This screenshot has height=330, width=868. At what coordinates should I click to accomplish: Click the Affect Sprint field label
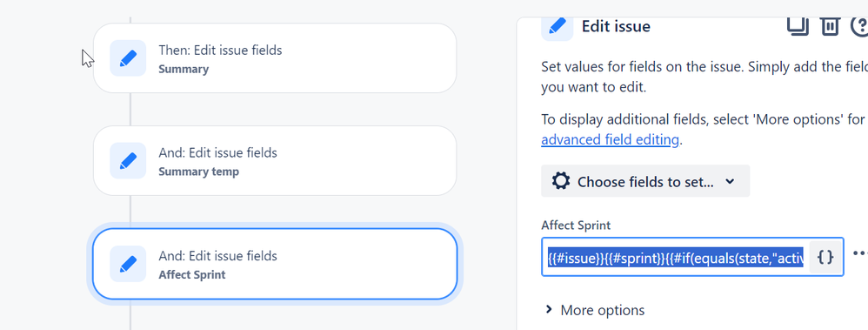click(x=576, y=226)
